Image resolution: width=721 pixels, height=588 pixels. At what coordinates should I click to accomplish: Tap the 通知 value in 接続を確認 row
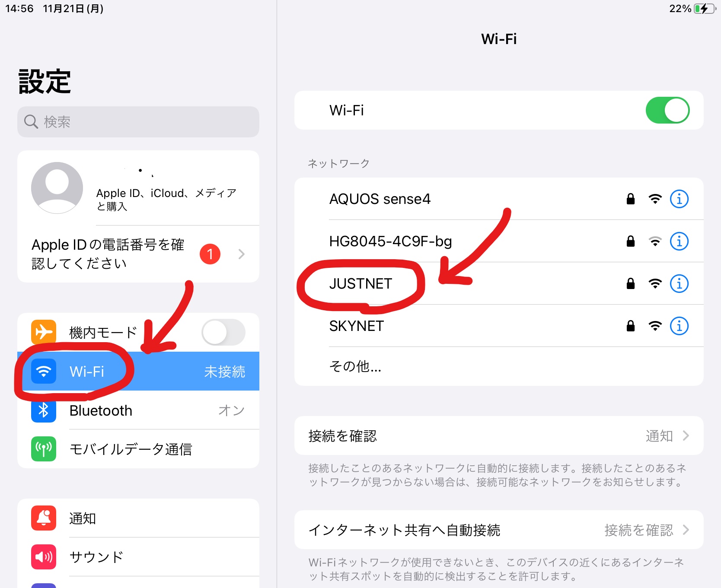[659, 436]
